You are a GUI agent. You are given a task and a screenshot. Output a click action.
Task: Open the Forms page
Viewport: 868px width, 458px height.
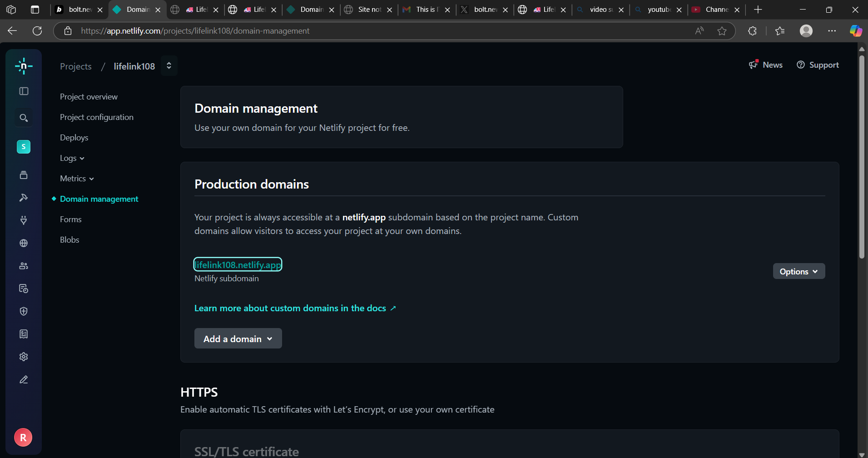(71, 219)
